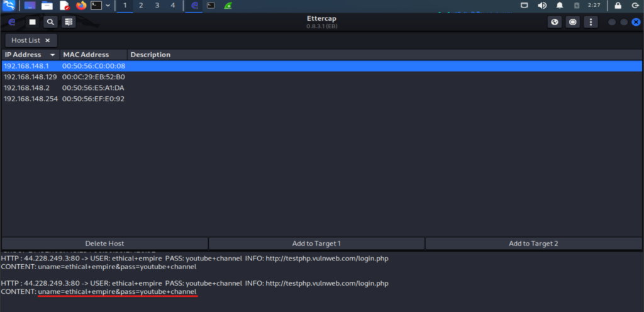Launch Firefox from the top panel
Viewport: 644px width, 312px height.
pyautogui.click(x=80, y=6)
